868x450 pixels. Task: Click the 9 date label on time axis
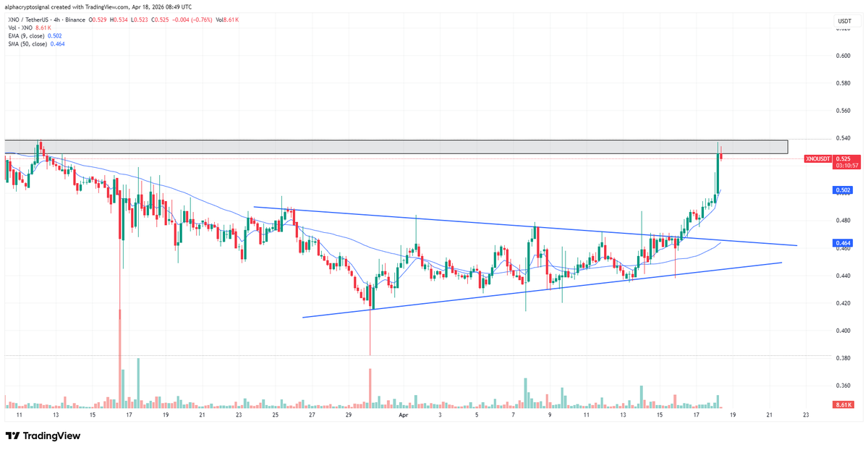550,416
